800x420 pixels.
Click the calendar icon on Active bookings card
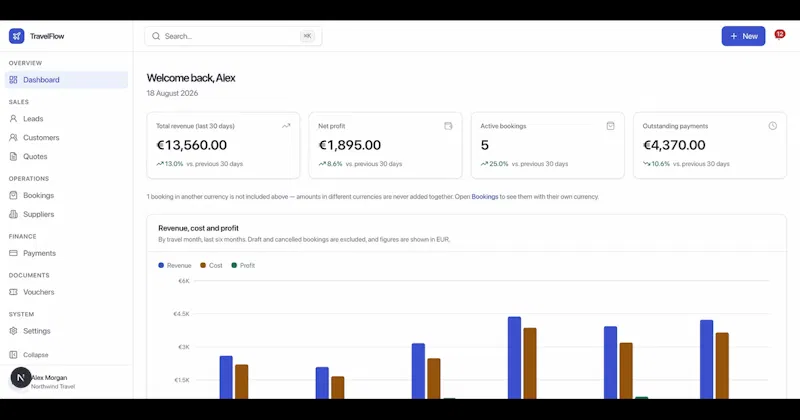pyautogui.click(x=610, y=126)
